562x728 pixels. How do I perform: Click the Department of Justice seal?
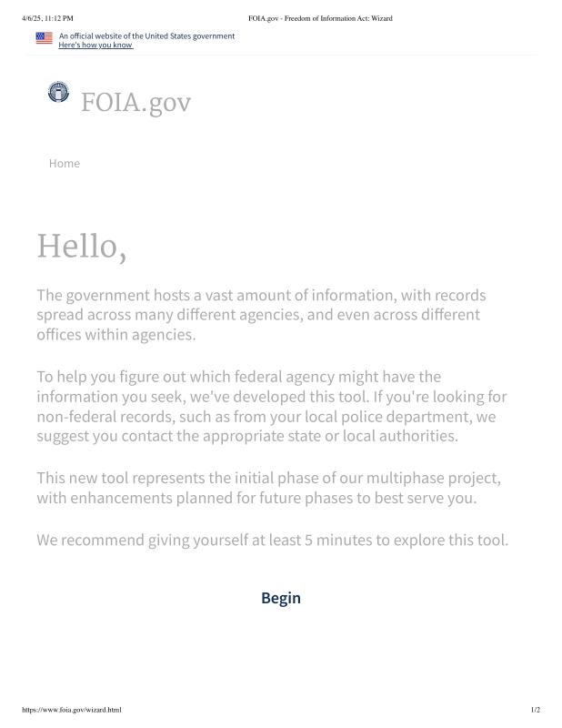click(x=58, y=92)
